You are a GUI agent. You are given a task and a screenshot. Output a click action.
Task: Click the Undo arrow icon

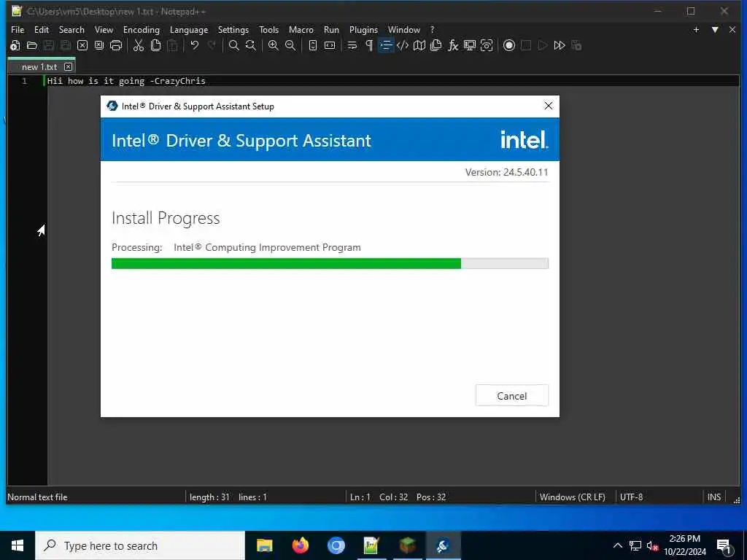194,46
